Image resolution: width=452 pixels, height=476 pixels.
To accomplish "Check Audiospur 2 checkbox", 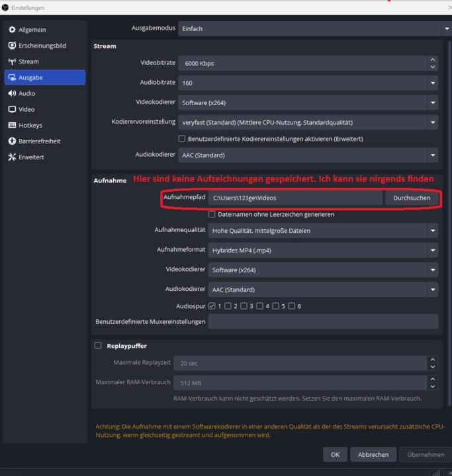I will tap(228, 306).
